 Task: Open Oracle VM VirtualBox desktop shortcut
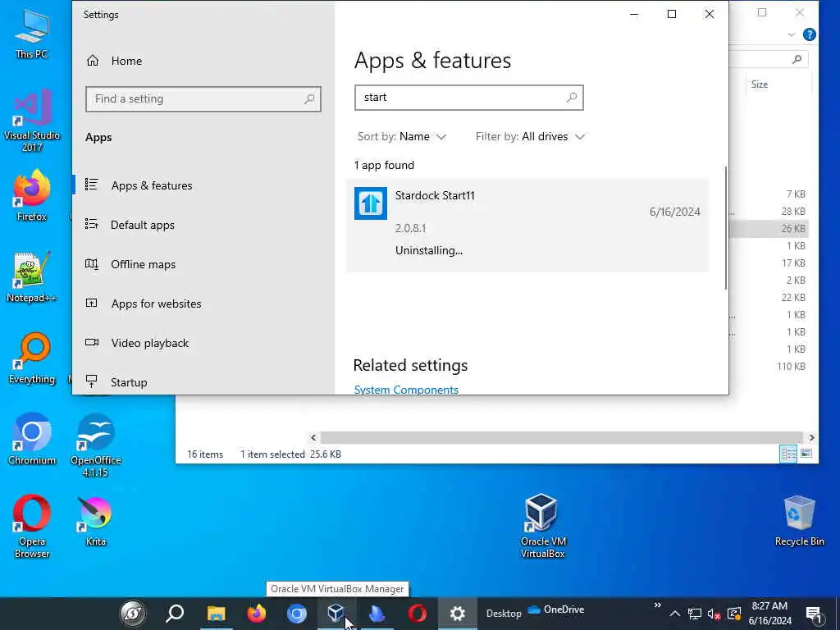pos(542,526)
